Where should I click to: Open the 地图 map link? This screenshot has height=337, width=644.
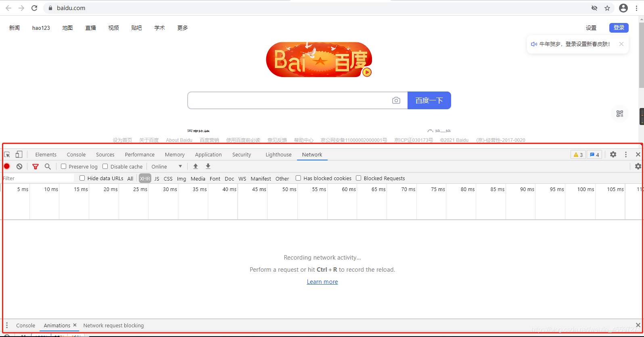click(67, 28)
